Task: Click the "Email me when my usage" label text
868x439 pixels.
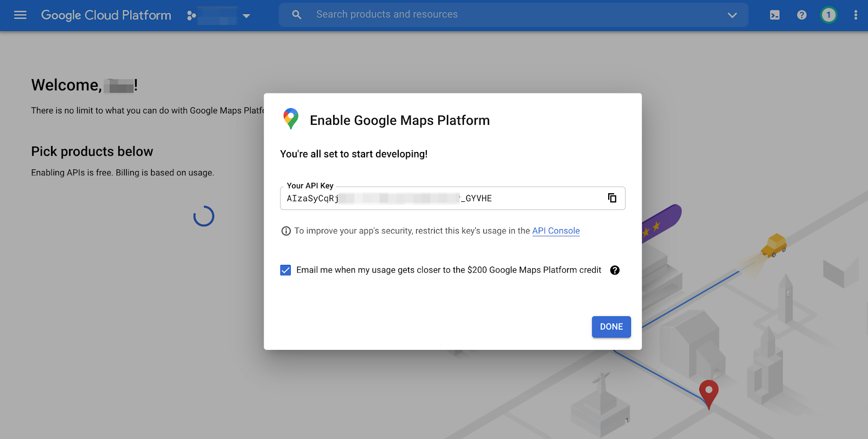Action: 448,270
